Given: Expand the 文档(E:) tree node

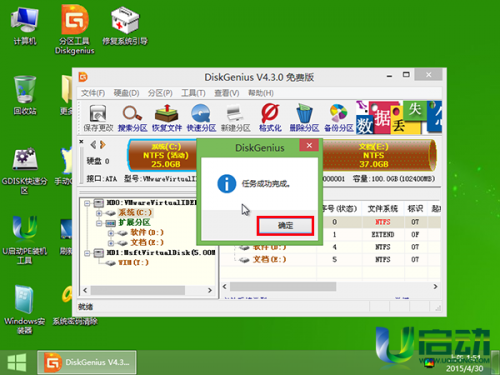Looking at the screenshot, I should (x=111, y=243).
